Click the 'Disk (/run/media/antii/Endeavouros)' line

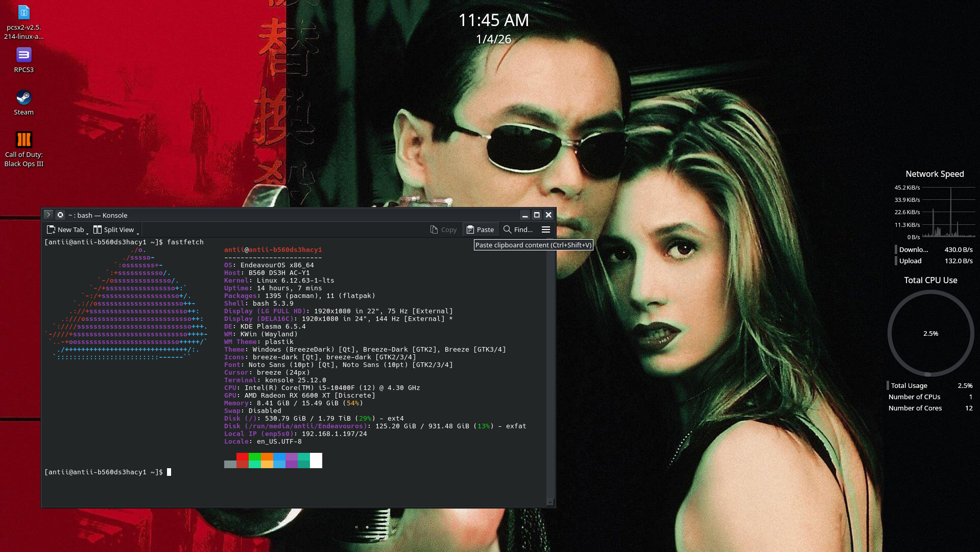coord(375,426)
